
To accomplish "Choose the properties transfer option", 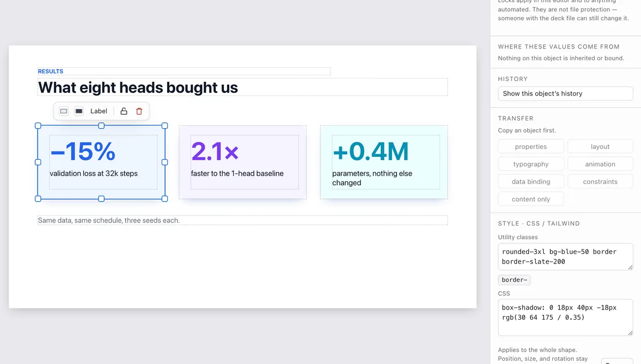I will (531, 147).
